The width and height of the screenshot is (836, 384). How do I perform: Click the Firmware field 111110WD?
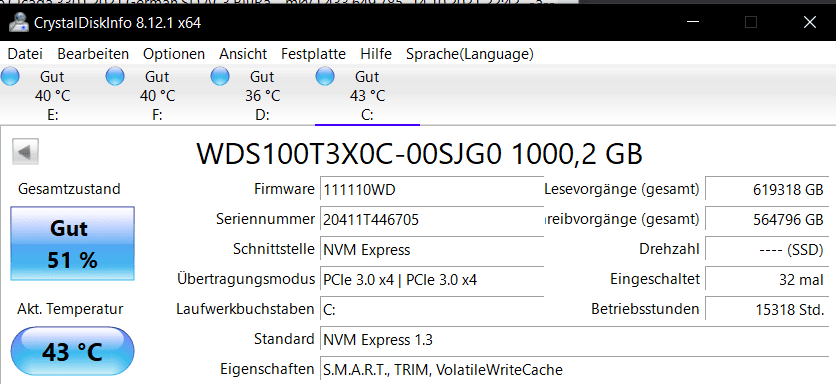(x=432, y=189)
